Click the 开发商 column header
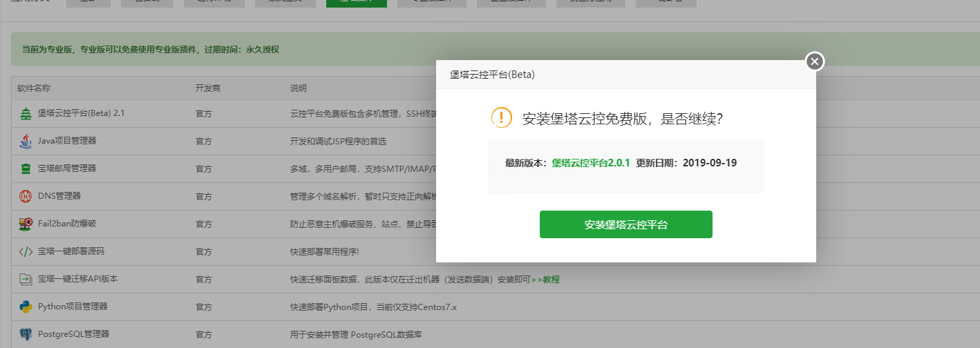Viewport: 980px width, 348px height. pos(208,88)
